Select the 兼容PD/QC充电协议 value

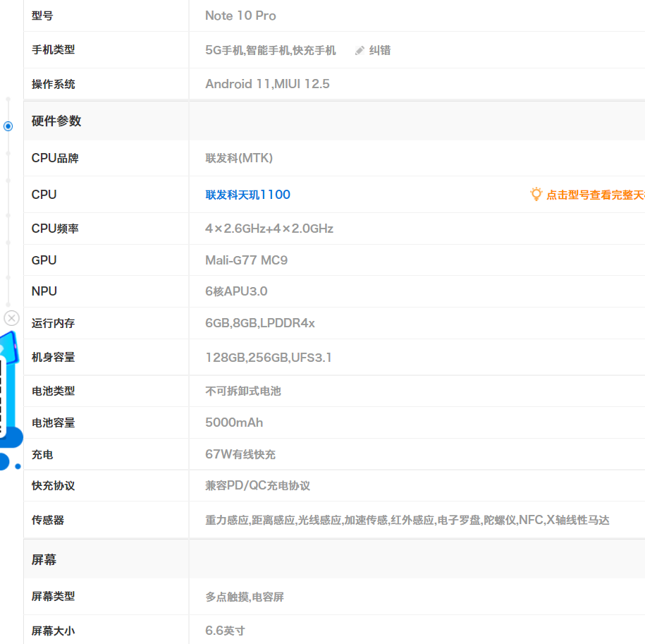[x=257, y=485]
